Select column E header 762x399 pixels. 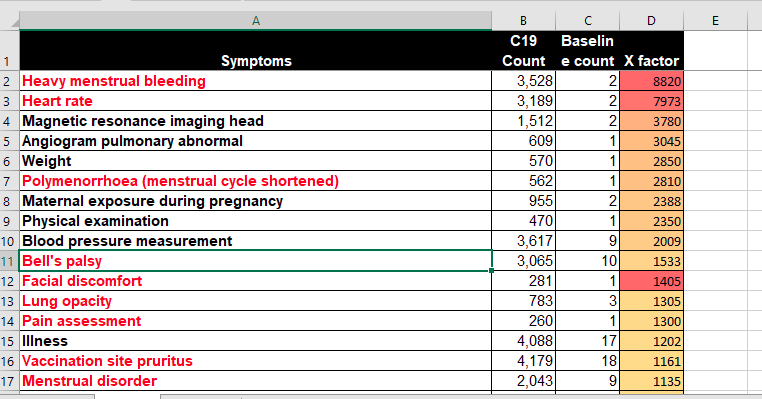point(715,20)
